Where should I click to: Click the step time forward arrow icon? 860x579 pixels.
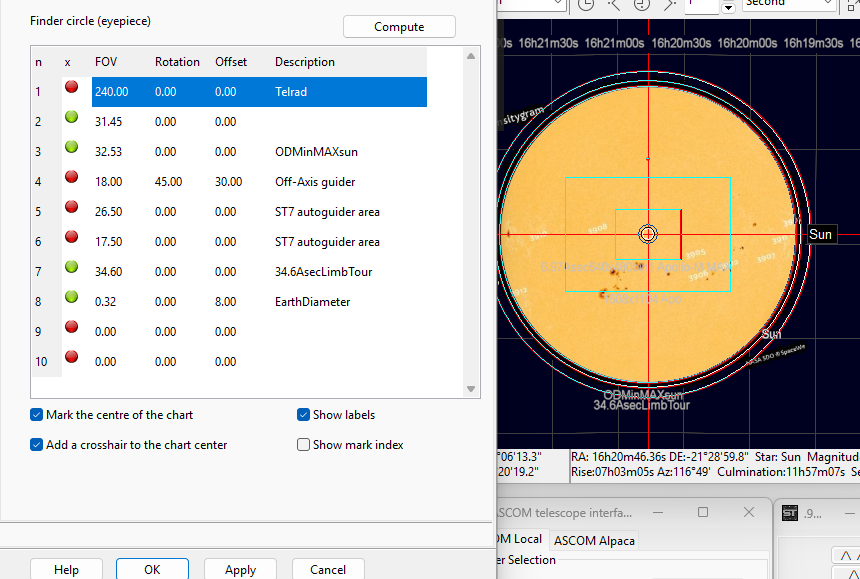tap(670, 4)
